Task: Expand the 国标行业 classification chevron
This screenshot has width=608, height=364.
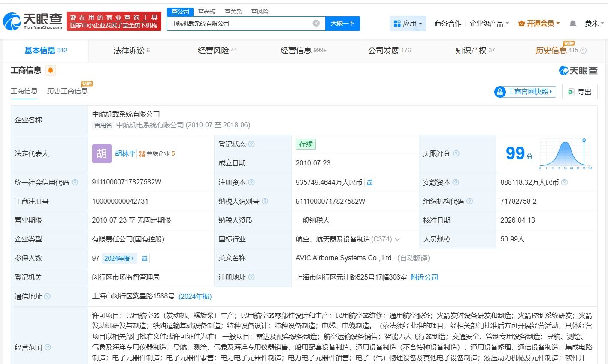Action: 397,239
